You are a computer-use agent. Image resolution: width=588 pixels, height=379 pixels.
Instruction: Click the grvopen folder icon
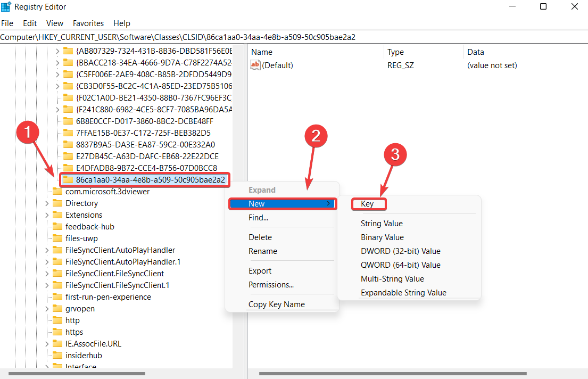click(x=59, y=308)
